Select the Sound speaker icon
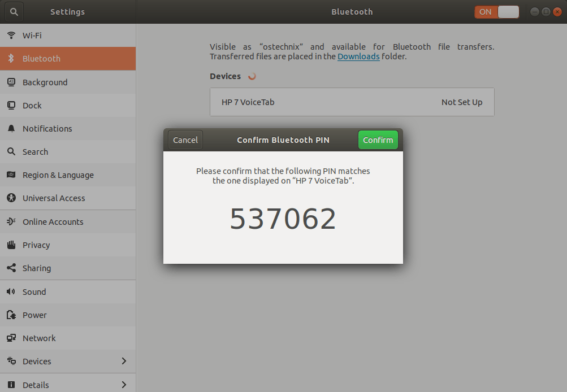This screenshot has width=567, height=392. tap(11, 291)
